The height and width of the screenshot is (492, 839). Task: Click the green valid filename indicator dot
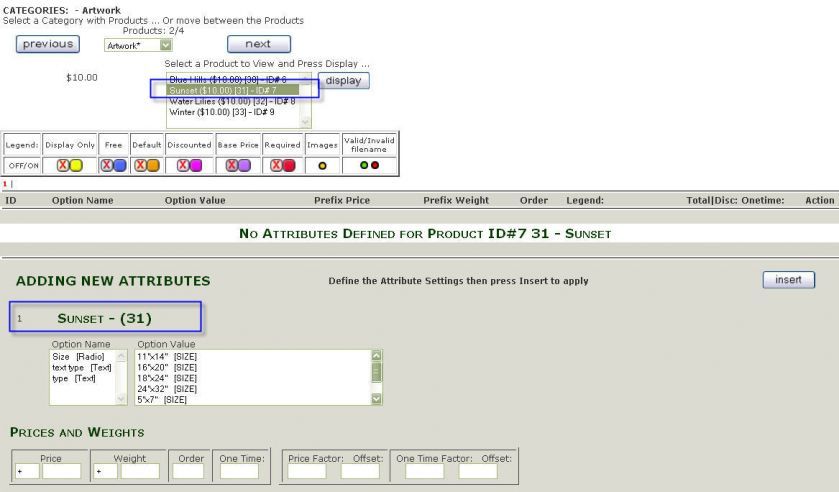[x=365, y=166]
